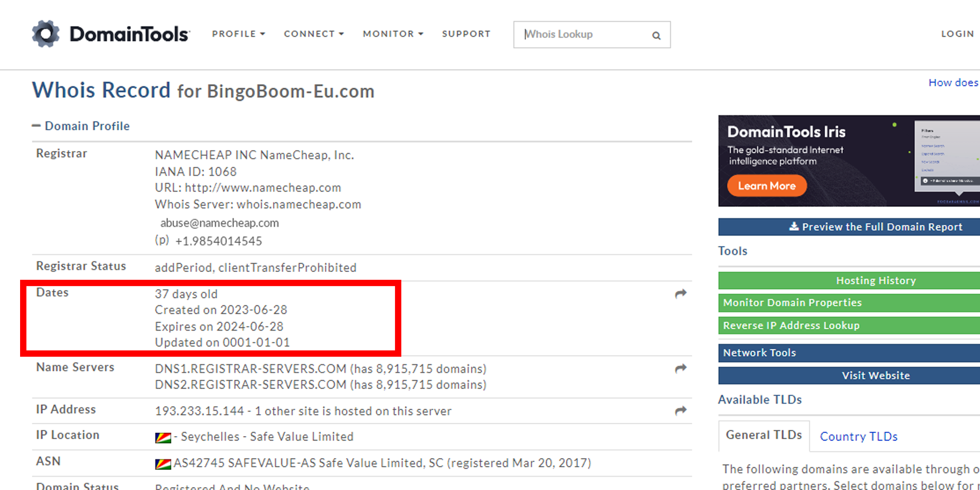Viewport: 980px width, 490px height.
Task: Click the AS42745 SAFEVALUE-AS ASN text
Action: coord(382,463)
